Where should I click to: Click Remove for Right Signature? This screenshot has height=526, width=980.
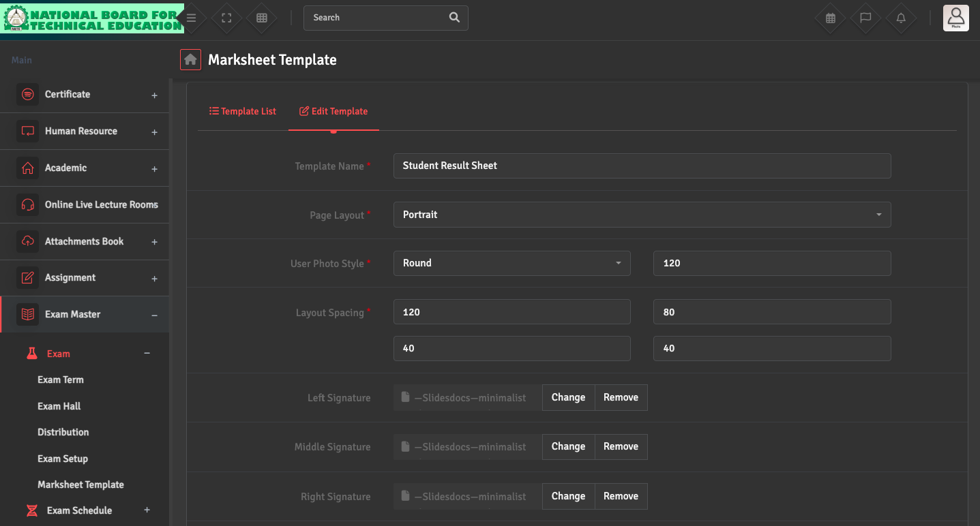[621, 497]
